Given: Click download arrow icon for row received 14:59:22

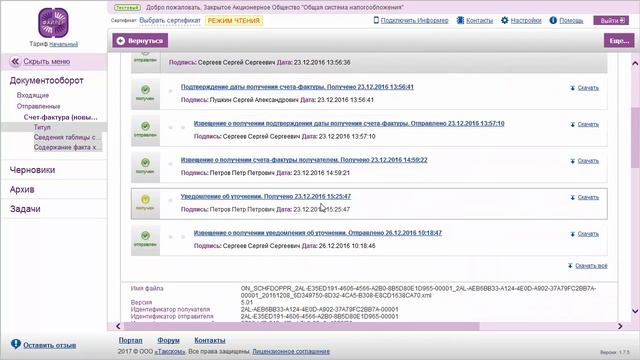Looking at the screenshot, I should coord(573,161).
